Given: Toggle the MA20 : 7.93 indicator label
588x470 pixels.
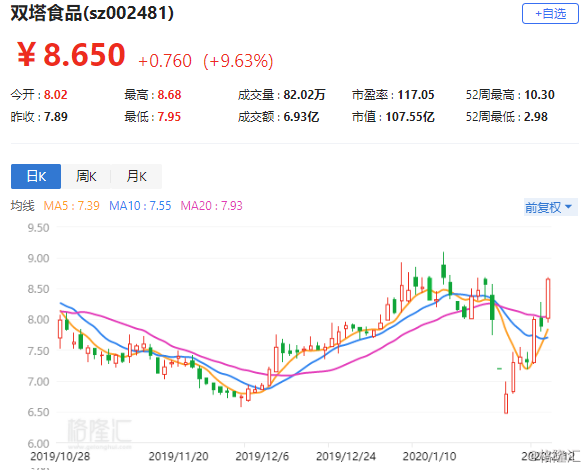Looking at the screenshot, I should 212,206.
